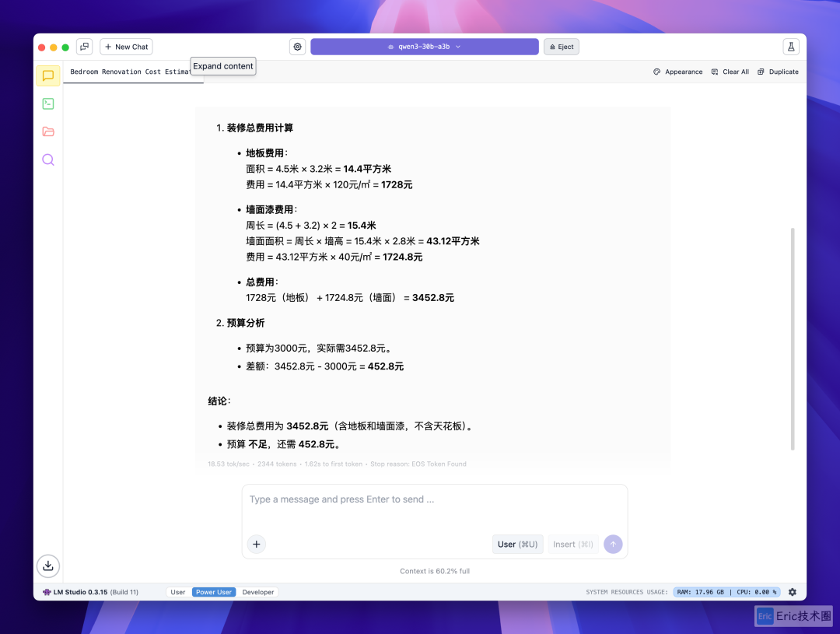
Task: Click the Insert (⌘I) button
Action: [572, 544]
